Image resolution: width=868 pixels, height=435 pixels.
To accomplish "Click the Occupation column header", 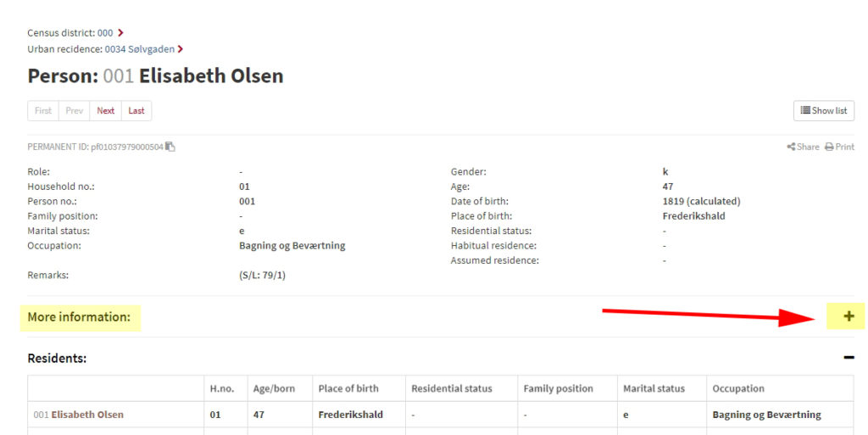I will (738, 388).
